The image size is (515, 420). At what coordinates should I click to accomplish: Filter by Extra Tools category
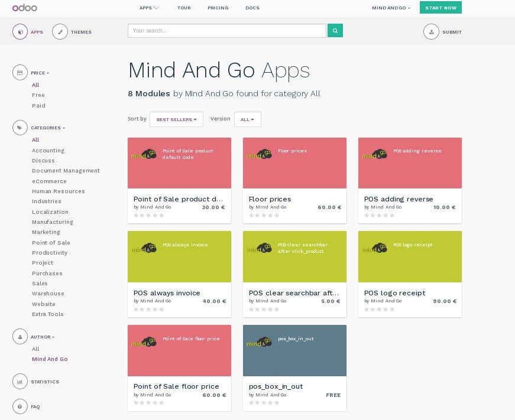tap(48, 314)
